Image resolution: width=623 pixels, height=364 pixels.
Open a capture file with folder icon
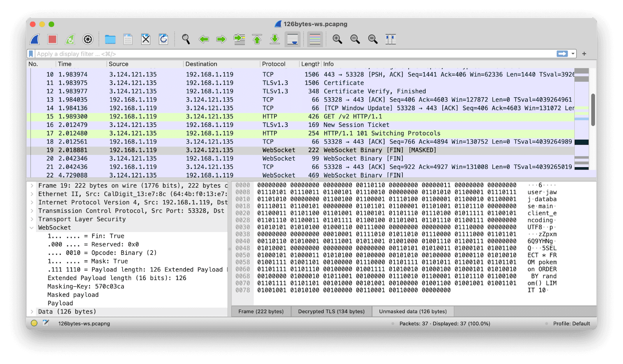click(110, 39)
